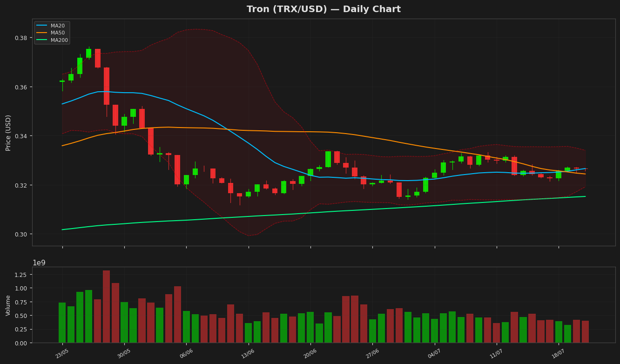Select the MA50 legend entry
This screenshot has width=620, height=364.
click(52, 33)
